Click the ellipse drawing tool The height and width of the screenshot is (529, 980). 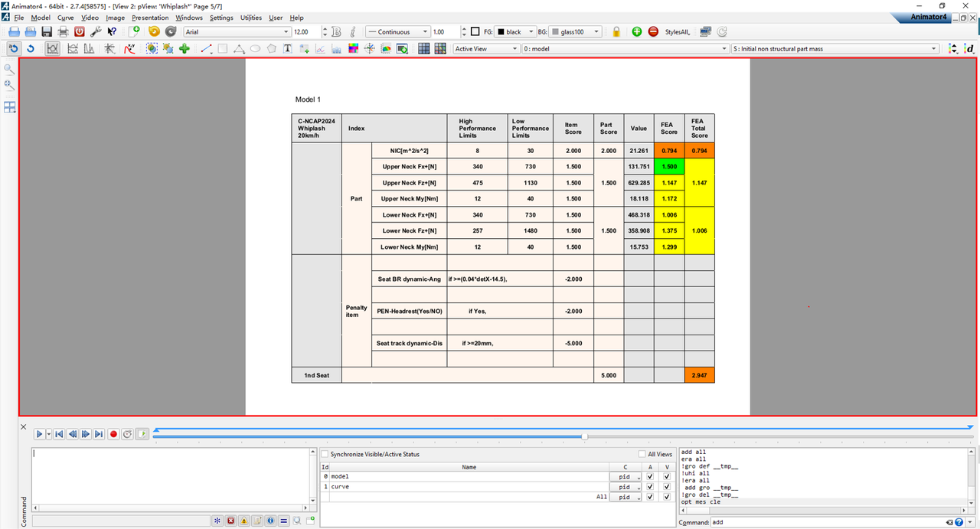pyautogui.click(x=255, y=49)
